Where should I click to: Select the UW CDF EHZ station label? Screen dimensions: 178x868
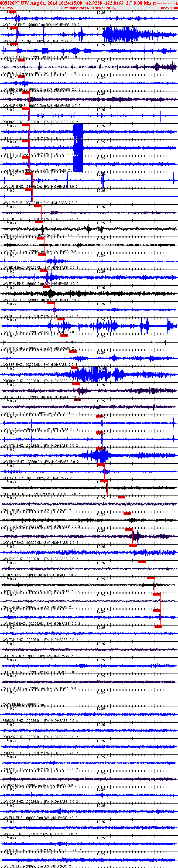click(x=40, y=801)
